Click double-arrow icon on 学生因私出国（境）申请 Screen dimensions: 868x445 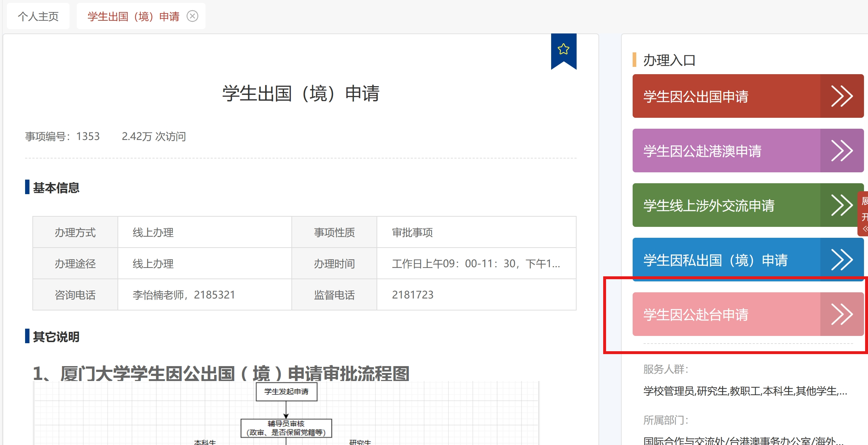coord(841,260)
